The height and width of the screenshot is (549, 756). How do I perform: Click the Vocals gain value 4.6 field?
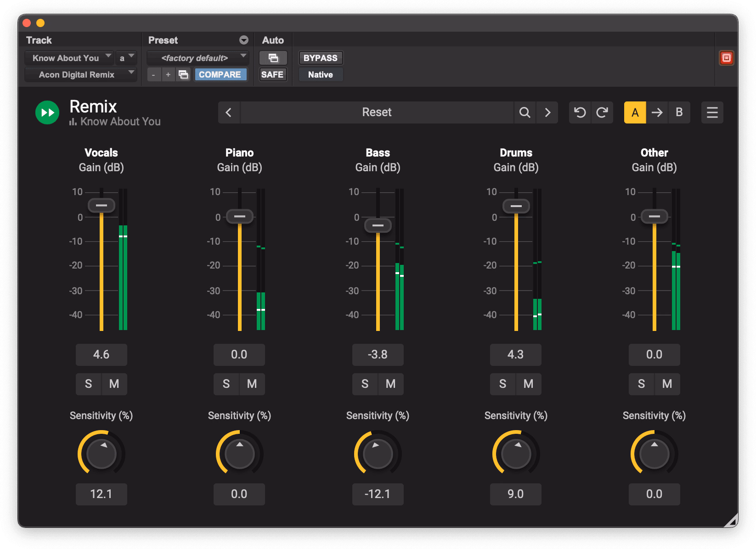(102, 354)
